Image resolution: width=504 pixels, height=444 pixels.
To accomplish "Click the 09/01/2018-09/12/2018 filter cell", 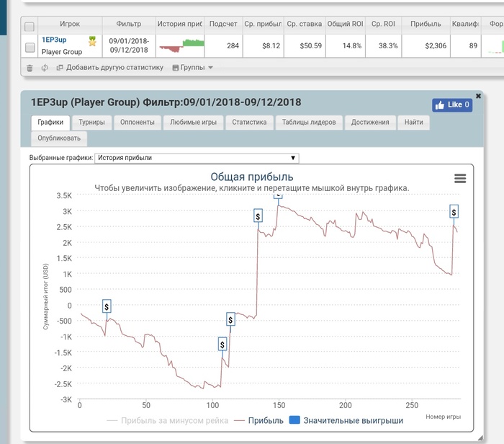I will 129,45.
